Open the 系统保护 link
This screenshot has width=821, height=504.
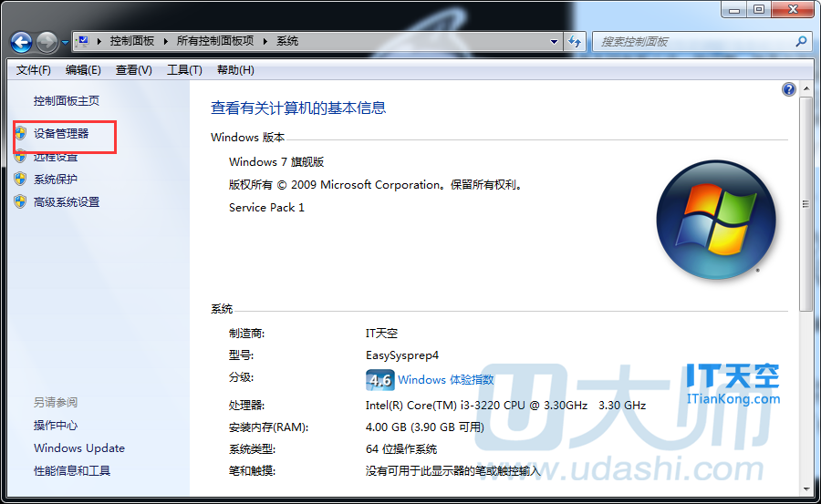[x=56, y=179]
